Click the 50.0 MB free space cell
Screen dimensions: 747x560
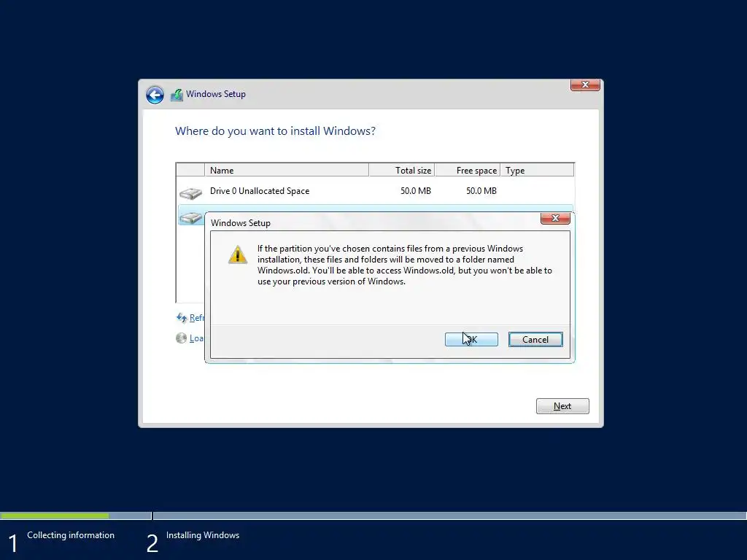(x=481, y=191)
